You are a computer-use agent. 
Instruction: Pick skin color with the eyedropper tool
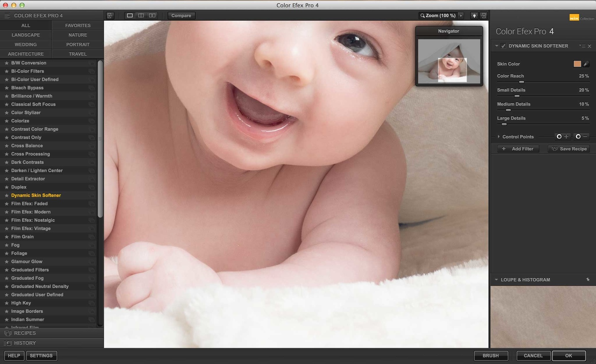(586, 64)
